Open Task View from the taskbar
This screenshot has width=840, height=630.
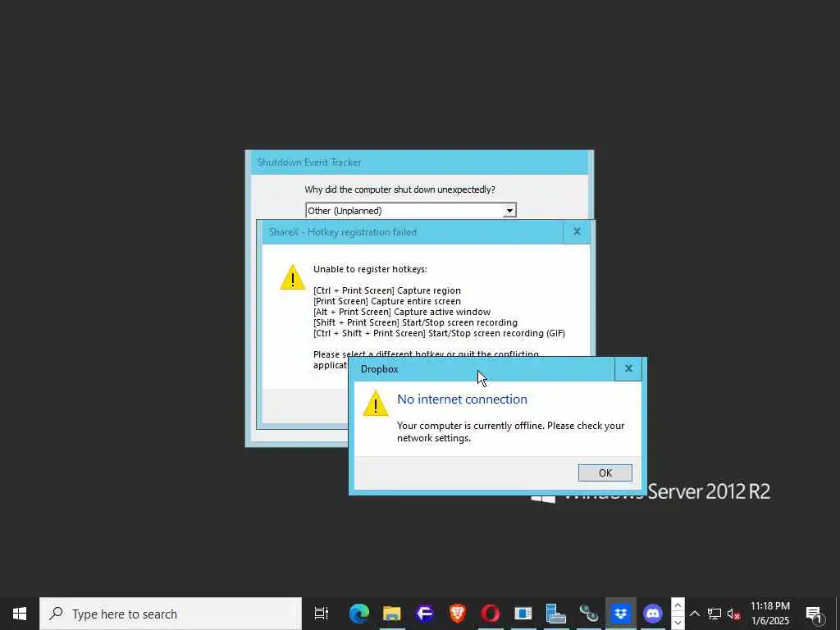[x=322, y=614]
